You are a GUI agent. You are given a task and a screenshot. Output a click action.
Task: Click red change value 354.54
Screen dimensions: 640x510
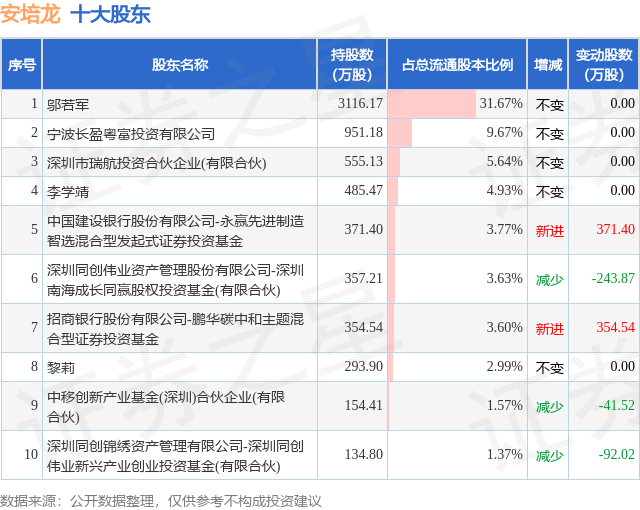tap(616, 327)
